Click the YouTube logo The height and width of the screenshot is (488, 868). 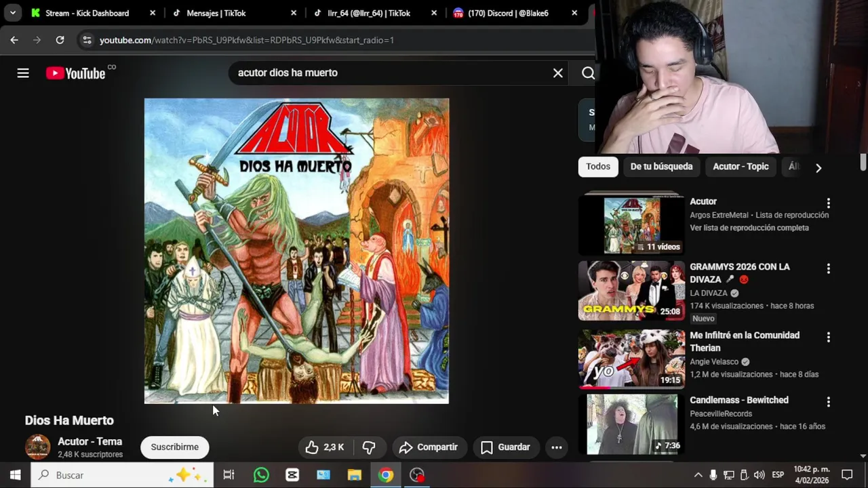coord(76,73)
